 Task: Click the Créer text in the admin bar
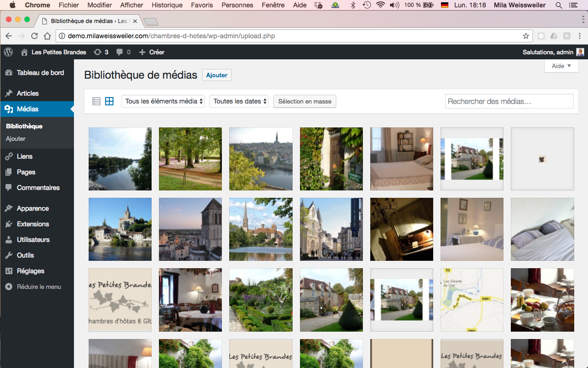pos(157,52)
